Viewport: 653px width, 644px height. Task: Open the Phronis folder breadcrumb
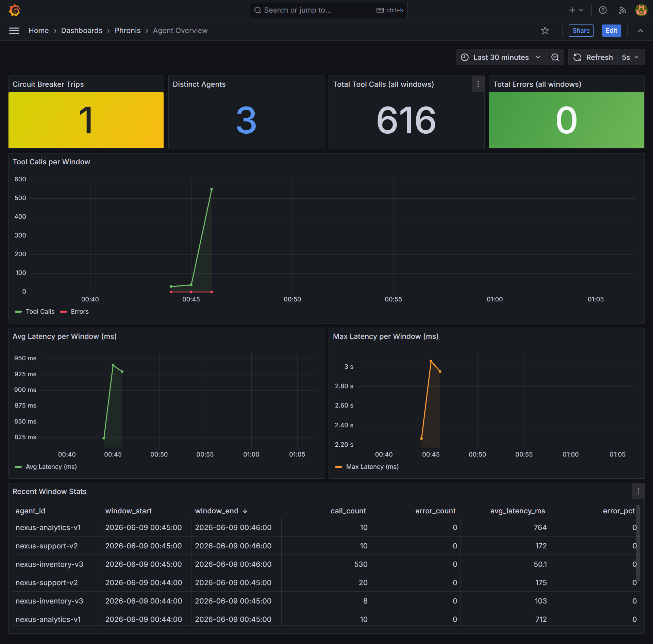[x=128, y=31]
